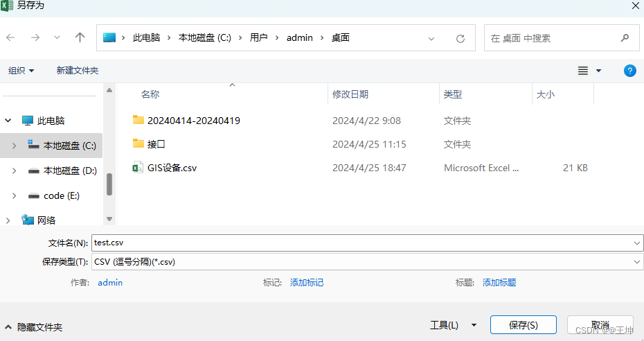Image resolution: width=644 pixels, height=341 pixels.
Task: Click folder icon of 20240414-20240419
Action: click(x=138, y=120)
